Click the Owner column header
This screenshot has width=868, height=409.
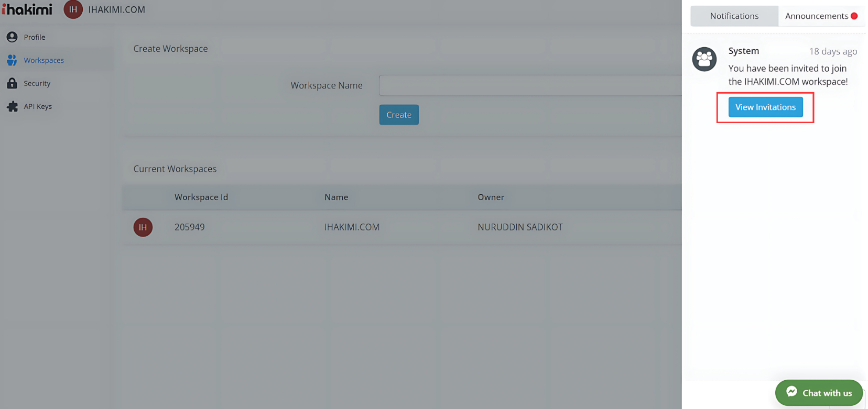click(x=491, y=197)
